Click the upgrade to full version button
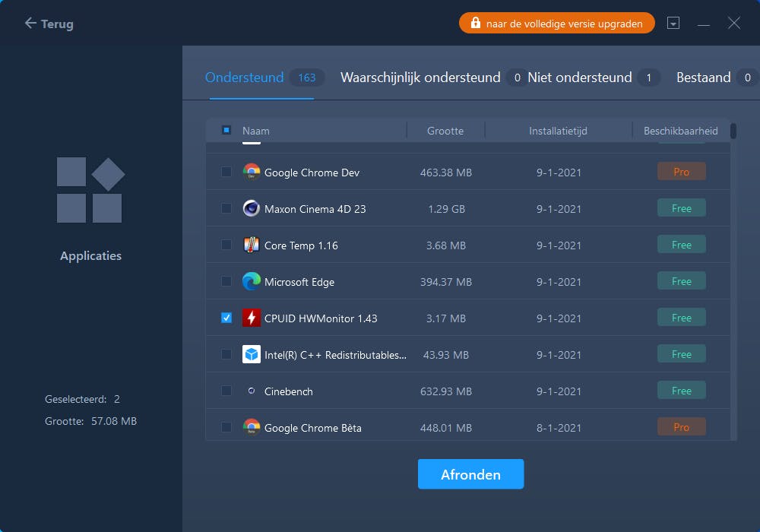Screen dimensions: 760x532 (x=556, y=24)
